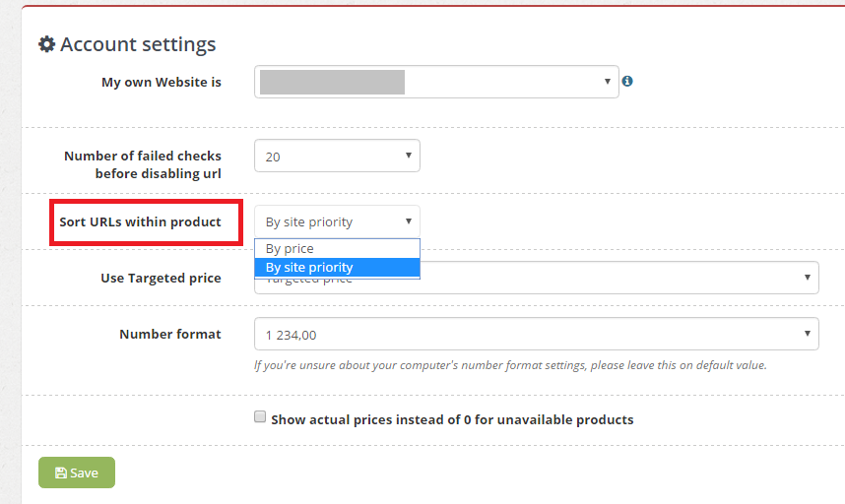Viewport: 845px width, 504px height.
Task: Click the Account settings heading
Action: coord(138,44)
